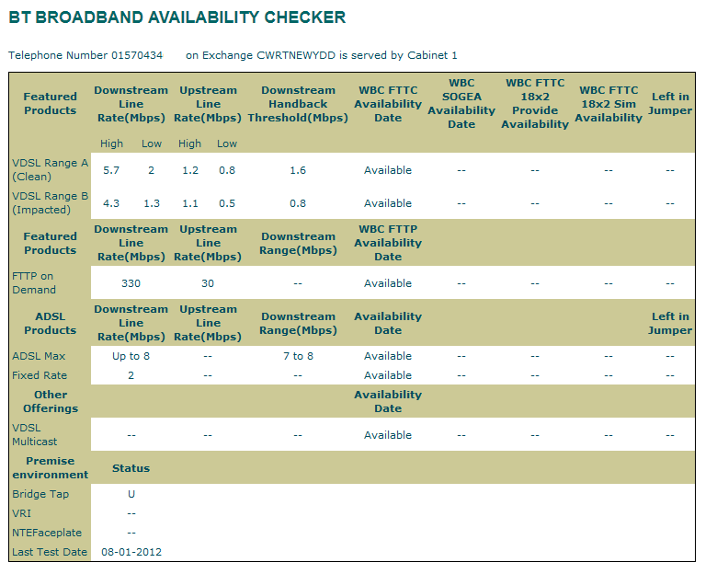The height and width of the screenshot is (574, 728).
Task: Click Available in the VDSL Range A row
Action: [388, 170]
